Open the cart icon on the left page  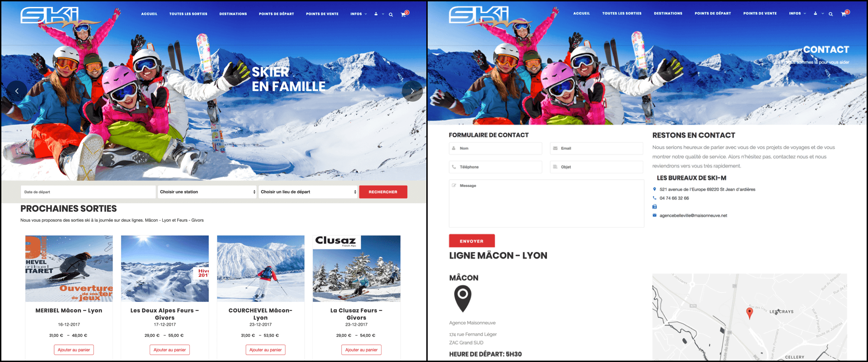coord(403,14)
